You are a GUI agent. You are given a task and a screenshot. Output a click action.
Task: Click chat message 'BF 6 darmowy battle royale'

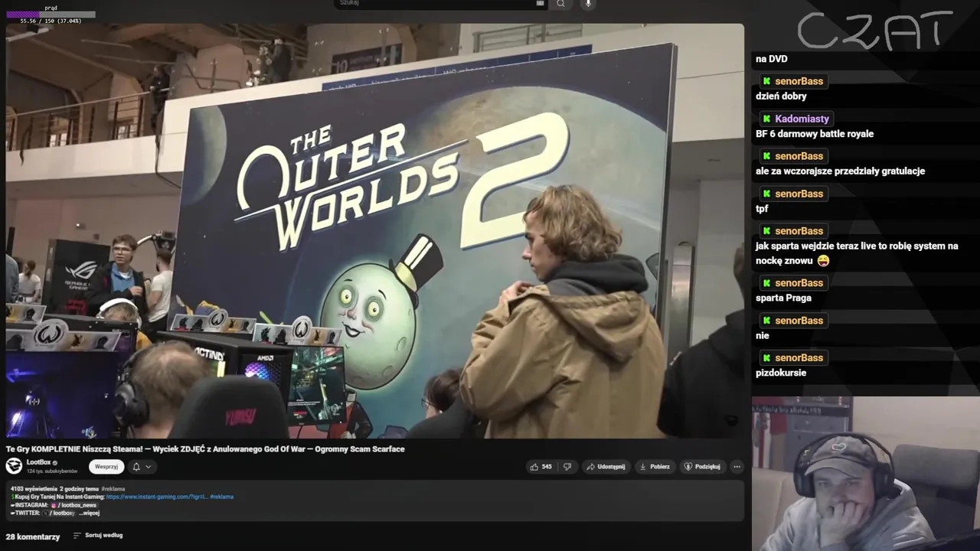[815, 134]
